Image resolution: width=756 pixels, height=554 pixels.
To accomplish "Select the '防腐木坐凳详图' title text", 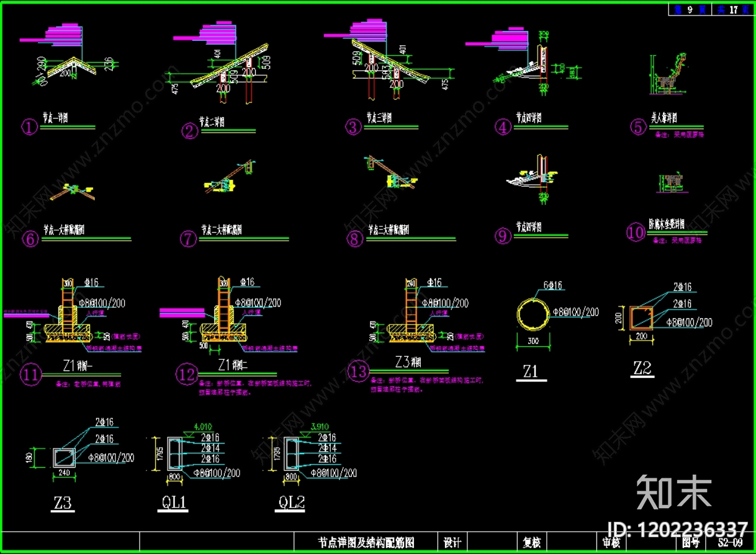I will 667,224.
